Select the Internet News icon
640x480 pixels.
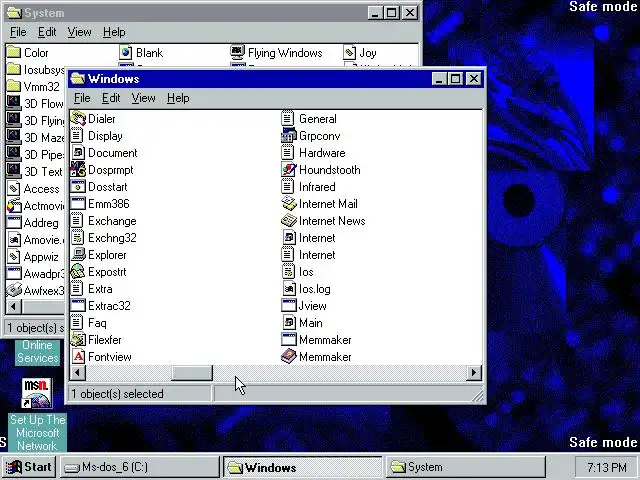[289, 221]
